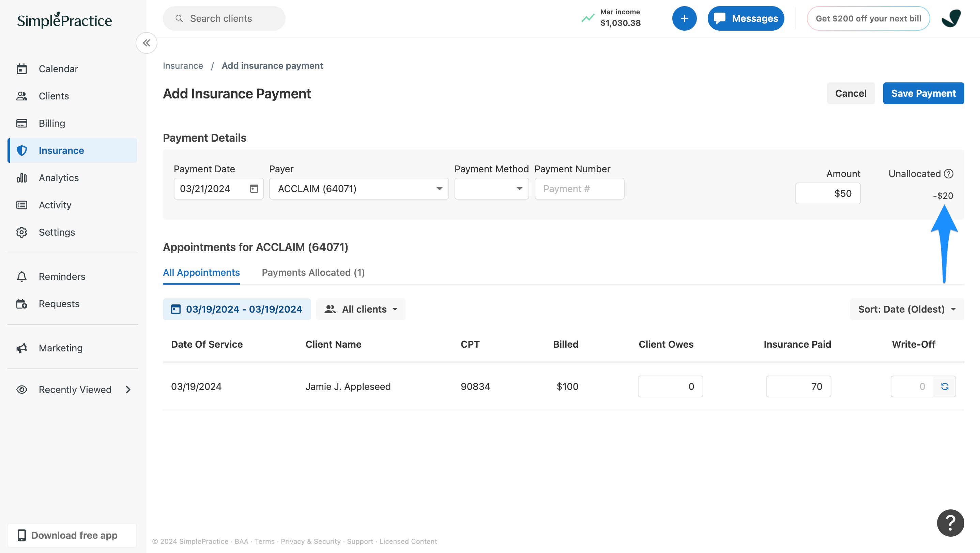
Task: Click the Payment Number input field
Action: pyautogui.click(x=579, y=189)
